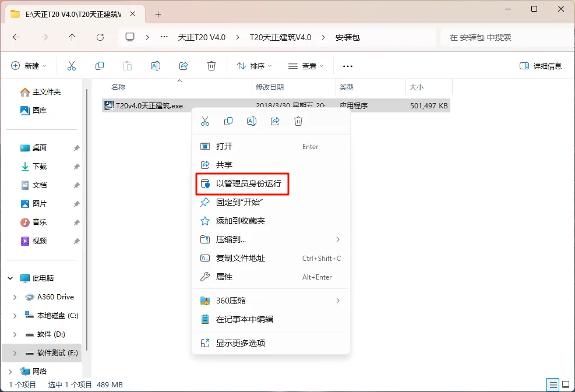This screenshot has height=392, width=575.
Task: Click the address bar ellipsis for hidden path
Action: tap(164, 37)
